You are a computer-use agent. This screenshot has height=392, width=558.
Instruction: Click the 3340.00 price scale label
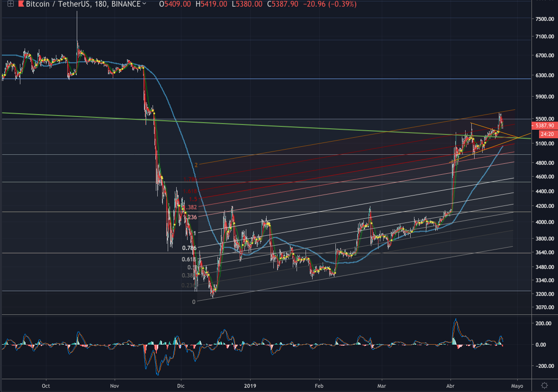(544, 280)
